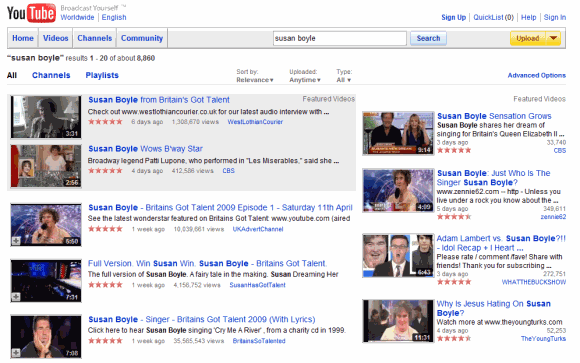
Task: Click the 6:43 Adam Lambert thumbnail
Action: click(398, 256)
